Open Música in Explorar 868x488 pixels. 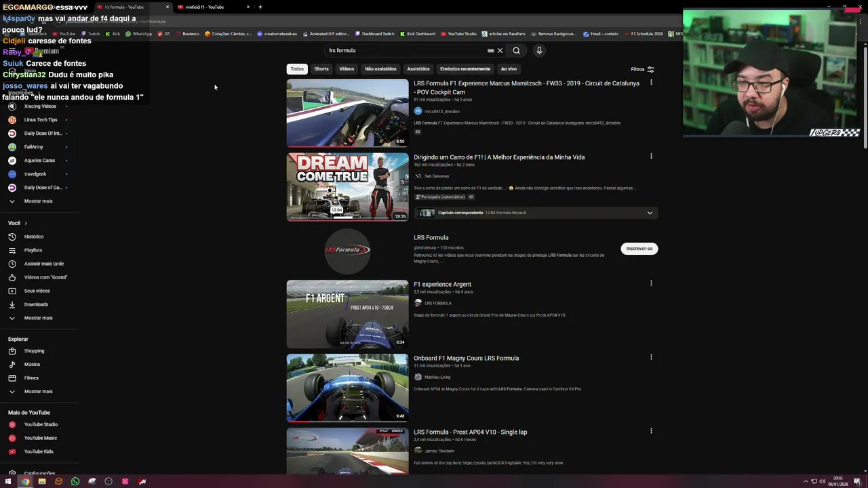tap(32, 365)
